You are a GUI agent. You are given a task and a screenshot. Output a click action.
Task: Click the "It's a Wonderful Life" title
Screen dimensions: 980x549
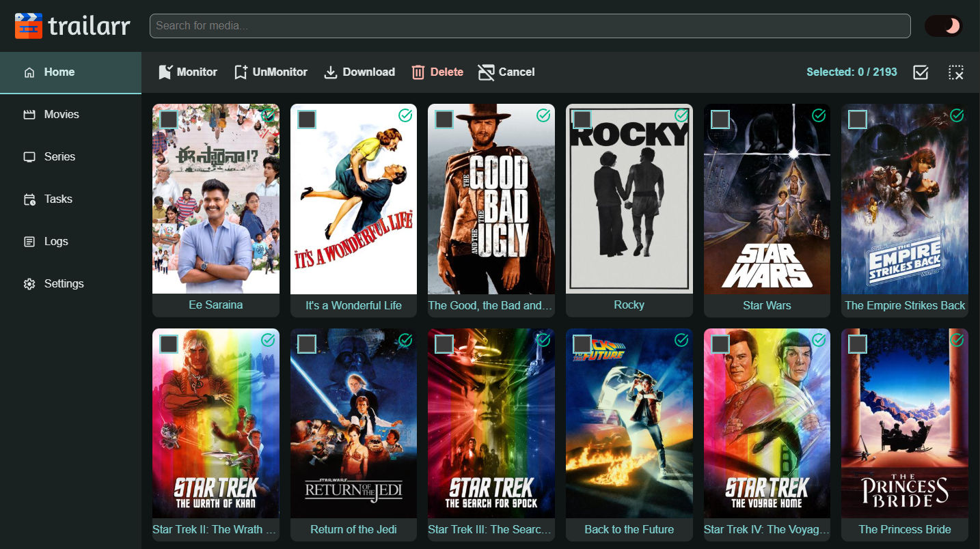point(353,306)
